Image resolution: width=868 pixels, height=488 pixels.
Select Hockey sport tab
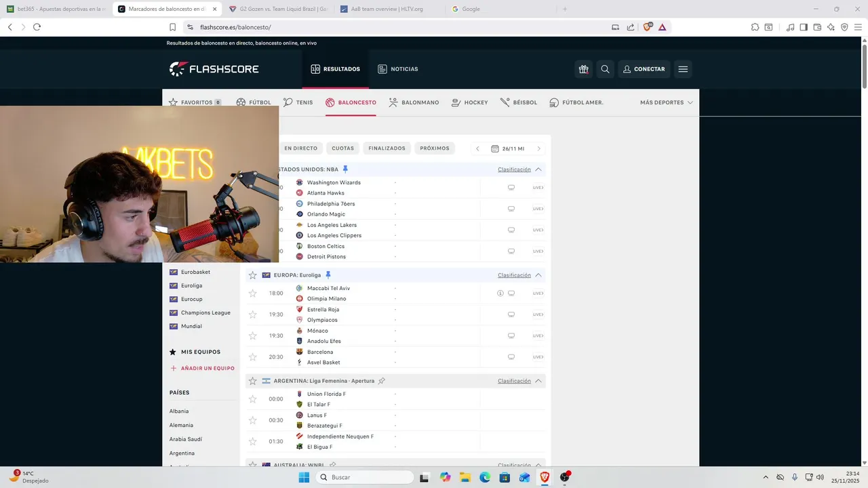[x=469, y=102]
